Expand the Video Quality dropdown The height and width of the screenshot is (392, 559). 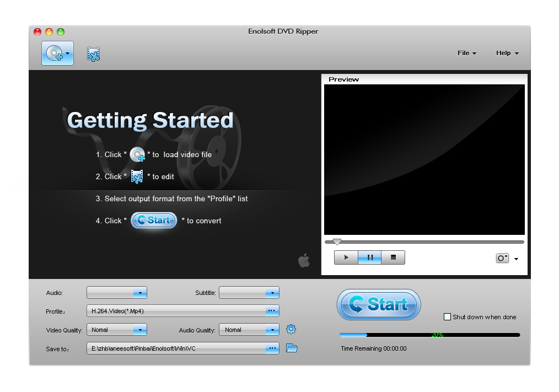click(140, 330)
